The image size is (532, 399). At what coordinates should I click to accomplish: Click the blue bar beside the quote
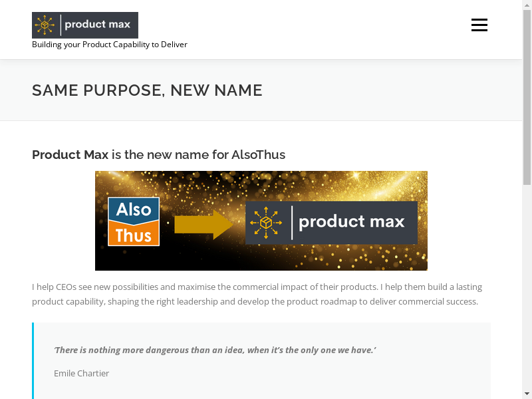[x=33, y=360]
